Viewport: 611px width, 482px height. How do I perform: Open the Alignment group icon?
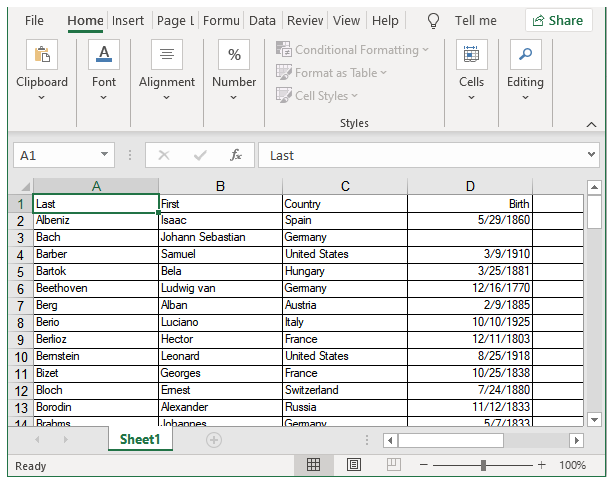pos(167,55)
